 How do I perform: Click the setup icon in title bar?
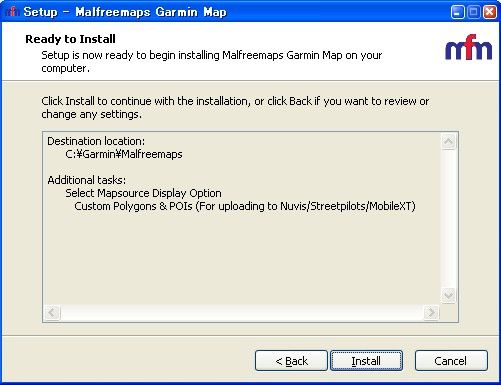click(12, 12)
